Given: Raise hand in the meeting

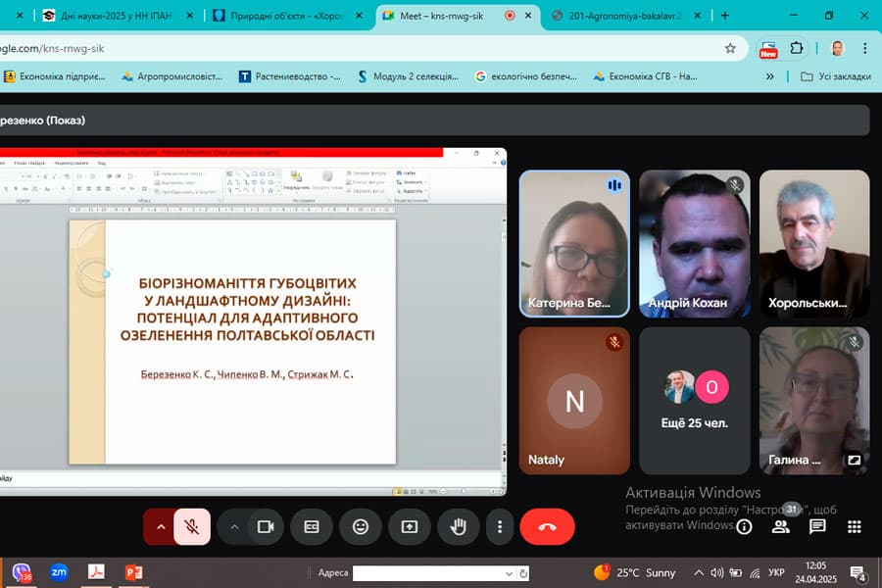Looking at the screenshot, I should click(x=458, y=526).
